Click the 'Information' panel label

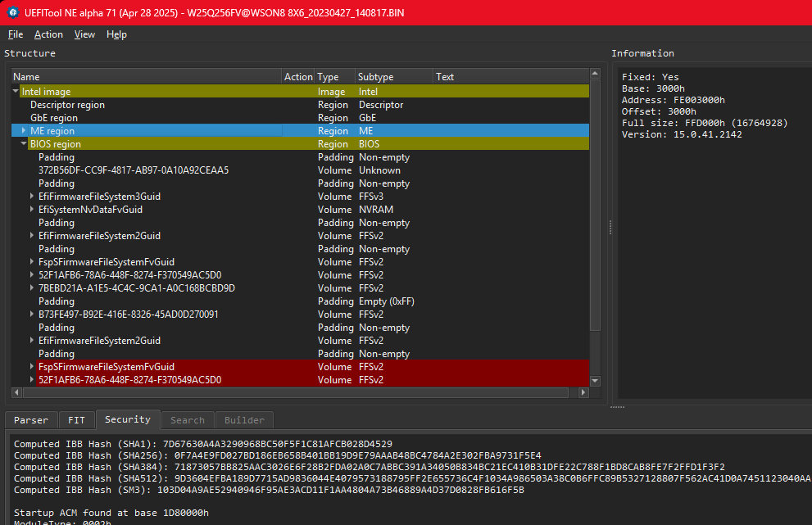642,53
